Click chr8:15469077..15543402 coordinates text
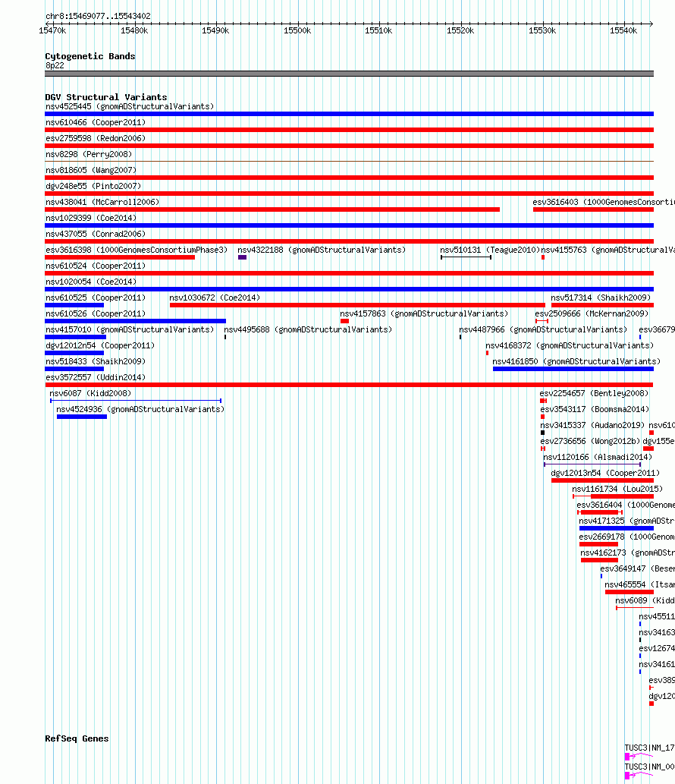The image size is (675, 784). [98, 17]
